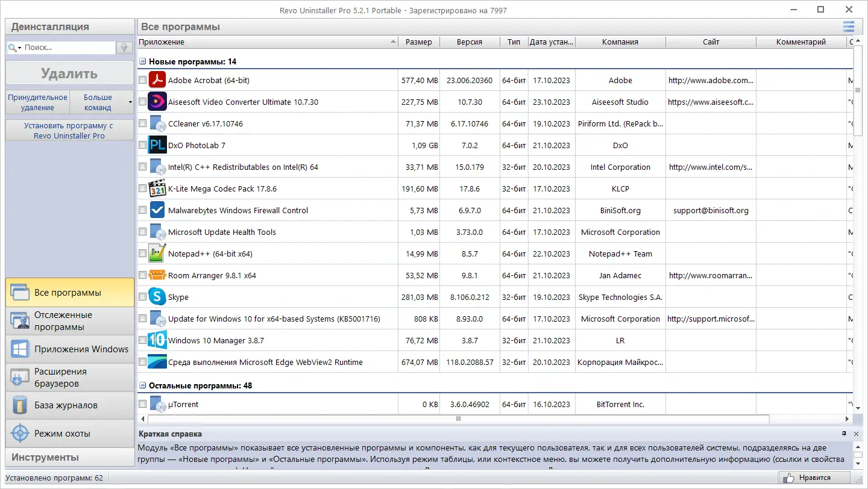868x489 pixels.
Task: Click the K-Lite Mega Codec Pack icon
Action: [x=157, y=188]
